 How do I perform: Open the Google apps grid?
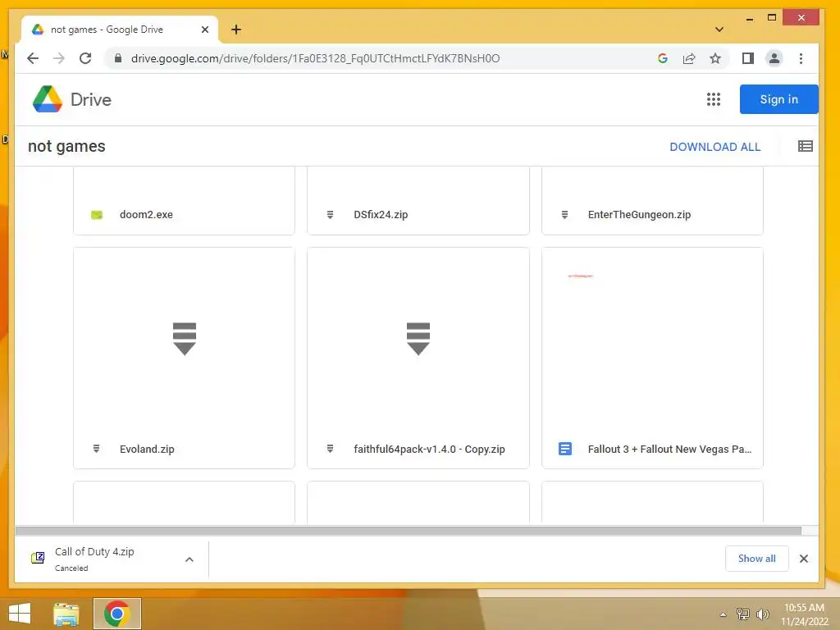(x=713, y=99)
